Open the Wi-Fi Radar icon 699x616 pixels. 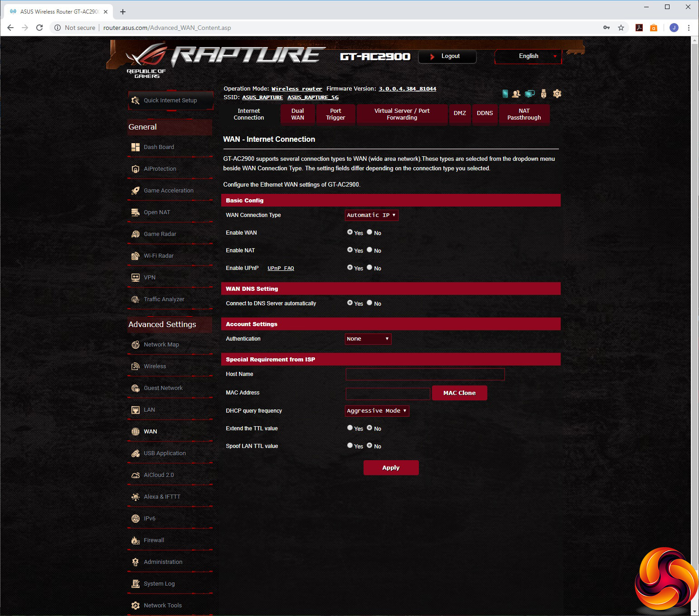click(135, 256)
